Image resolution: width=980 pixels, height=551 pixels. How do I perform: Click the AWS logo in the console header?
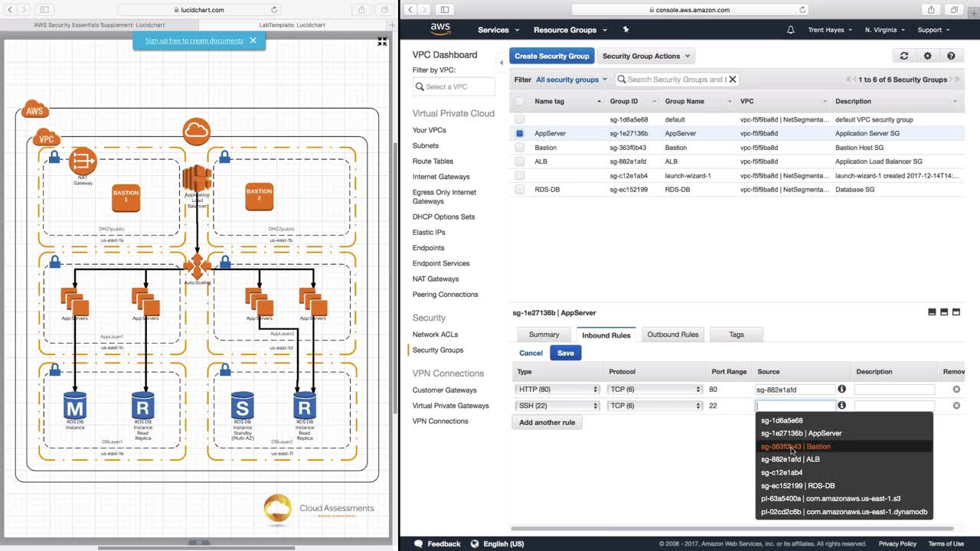pos(440,29)
